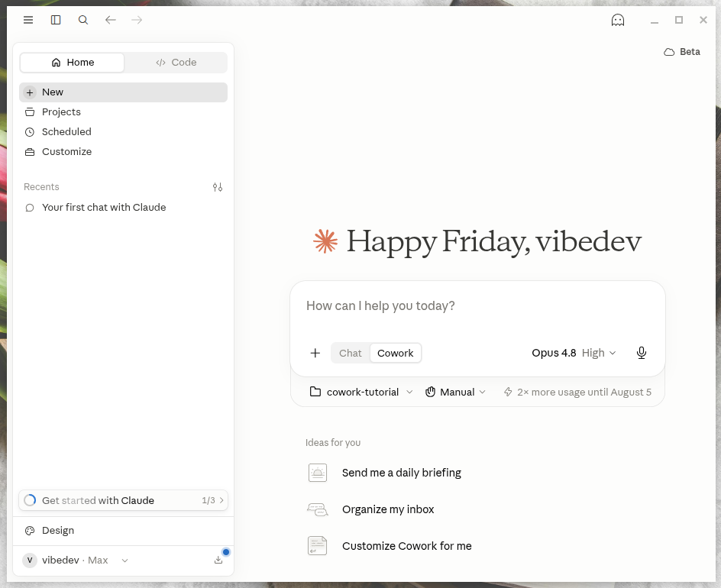Open Projects in the sidebar

coord(123,112)
